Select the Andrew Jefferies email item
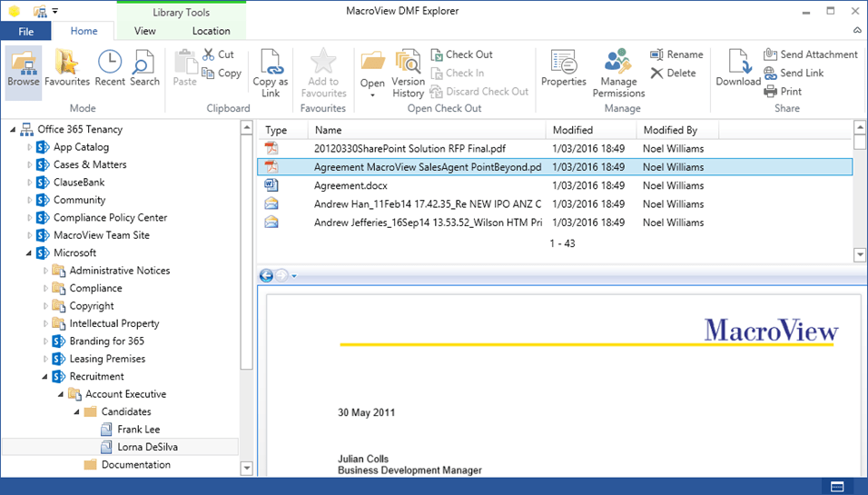 (555, 223)
